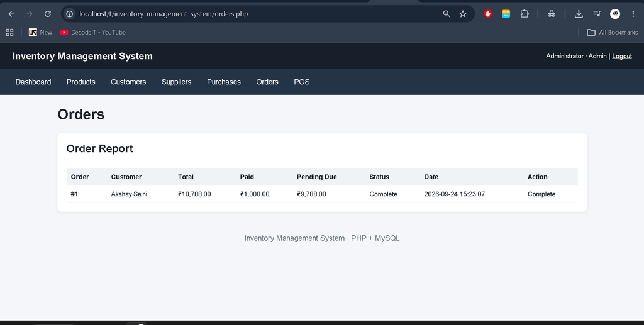644x325 pixels.
Task: Open the zoom magnifier in address bar
Action: [447, 14]
